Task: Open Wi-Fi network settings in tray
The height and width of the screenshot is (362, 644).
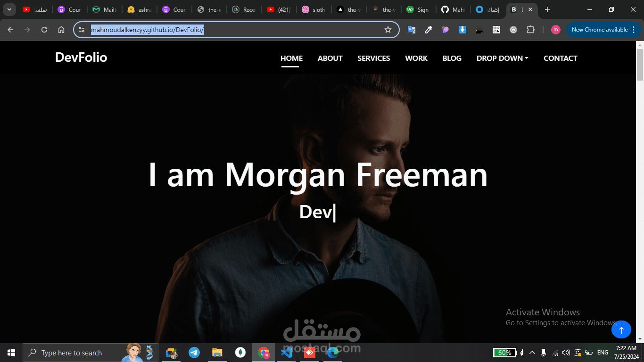Action: point(555,353)
